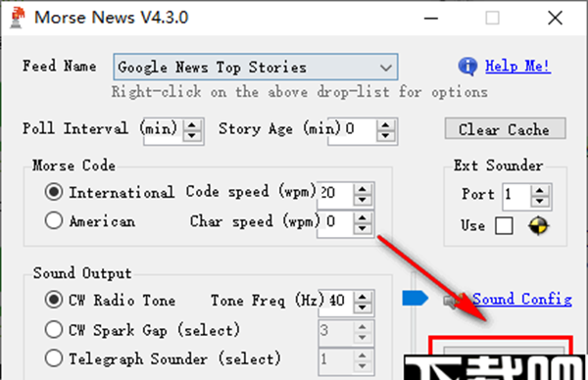Click the Char speed input field
Viewport: 588px width, 380px height.
335,223
